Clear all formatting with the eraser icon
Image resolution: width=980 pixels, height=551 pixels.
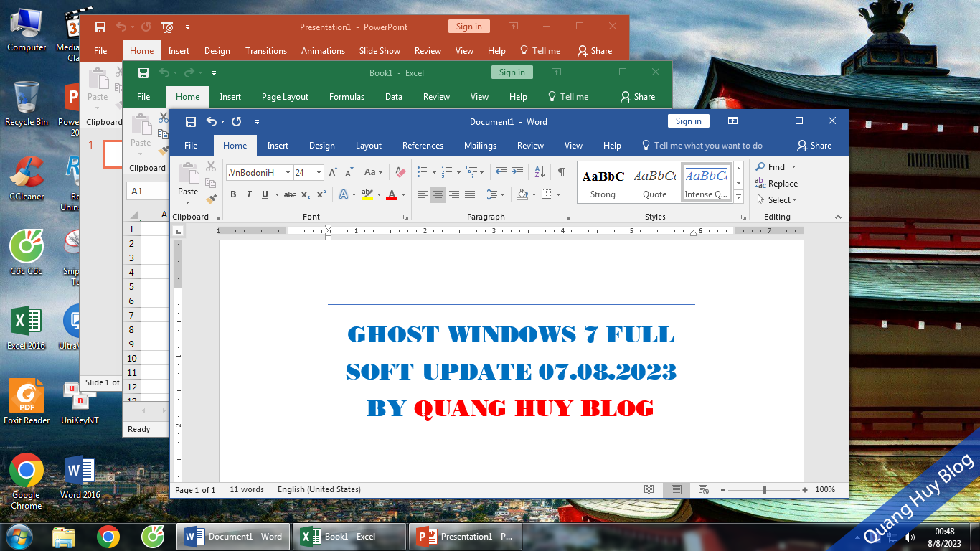[401, 172]
